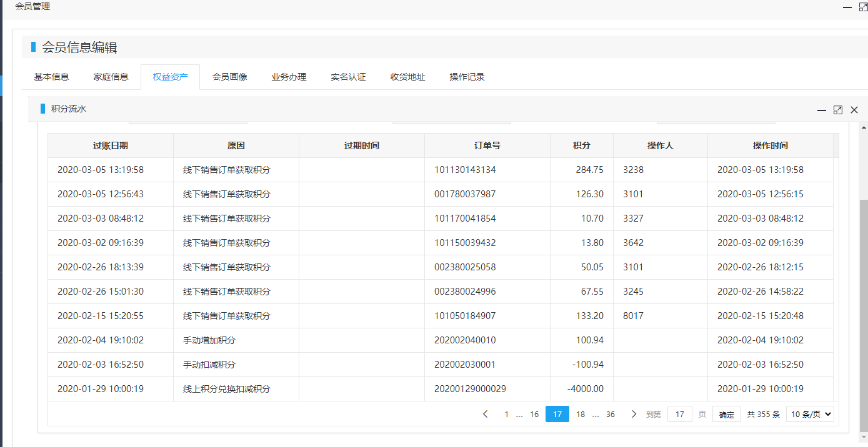Click the vertical scrollbar on the right
868x447 pixels.
[x=863, y=312]
